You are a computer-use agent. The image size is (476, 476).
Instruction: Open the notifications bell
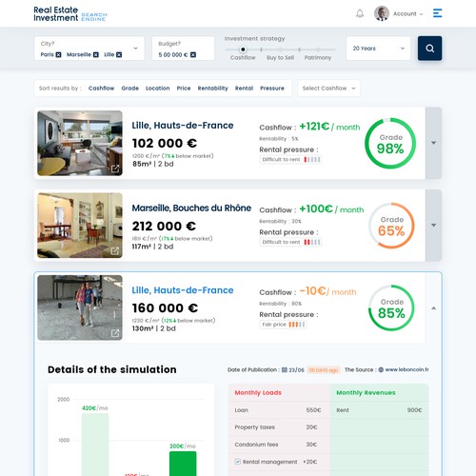(x=360, y=13)
